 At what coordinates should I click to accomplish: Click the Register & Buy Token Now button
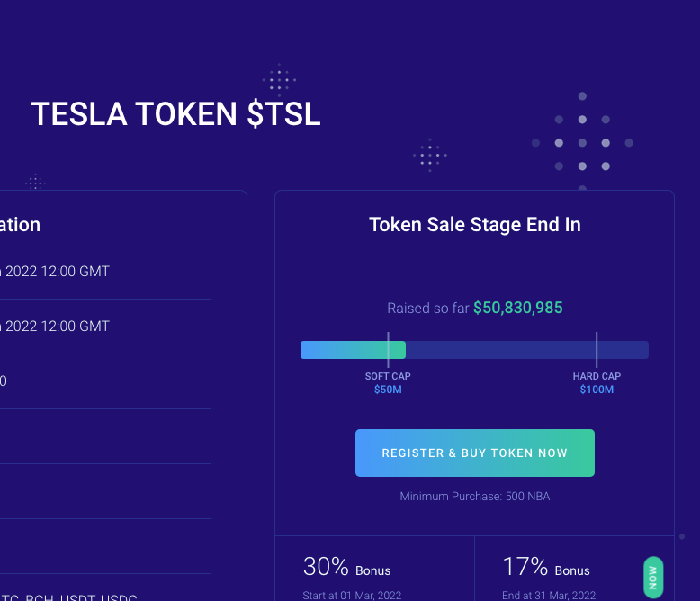coord(474,453)
